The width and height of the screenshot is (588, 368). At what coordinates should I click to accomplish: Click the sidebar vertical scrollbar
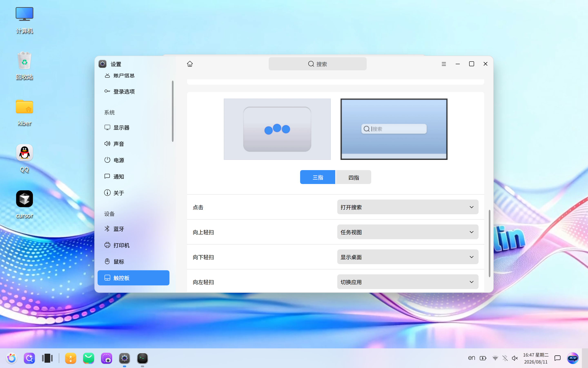click(x=173, y=111)
